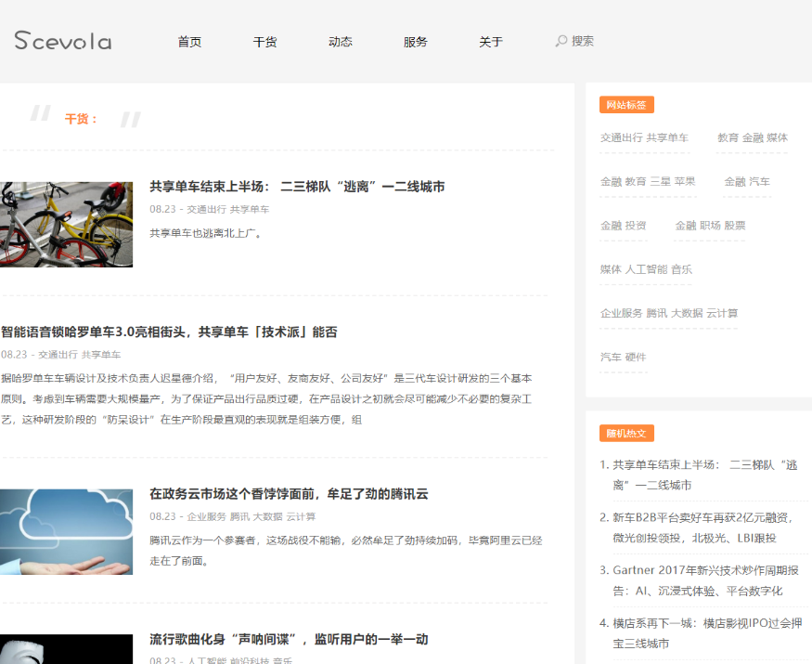Open the 服务 nav item
The image size is (812, 664).
pos(416,42)
